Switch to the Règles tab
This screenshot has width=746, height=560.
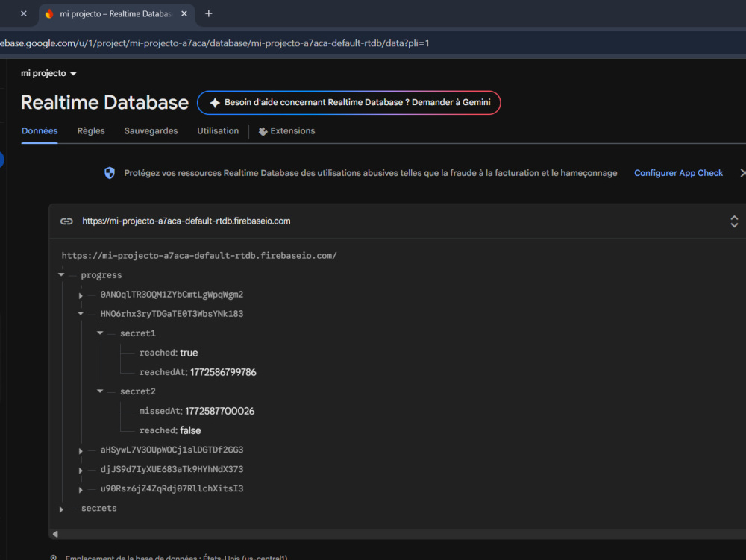(91, 130)
